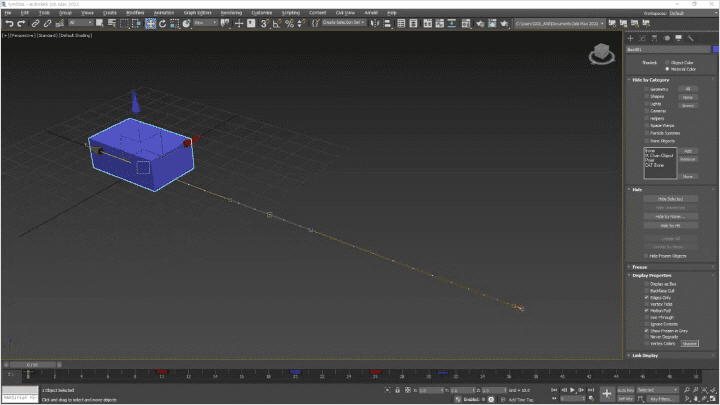The image size is (720, 405).
Task: Toggle the Selection Lock padlock icon
Action: tap(398, 390)
